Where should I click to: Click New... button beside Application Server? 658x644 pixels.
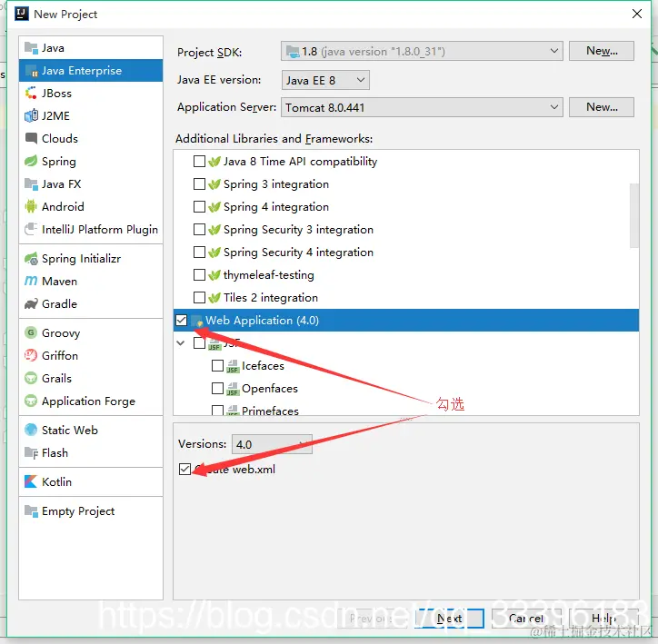[602, 107]
